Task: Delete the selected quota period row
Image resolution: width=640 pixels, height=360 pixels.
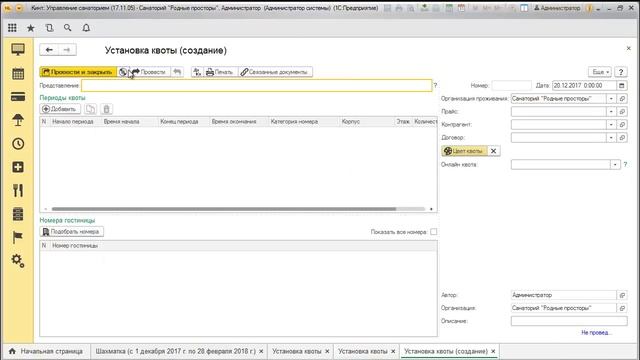Action: pos(106,109)
